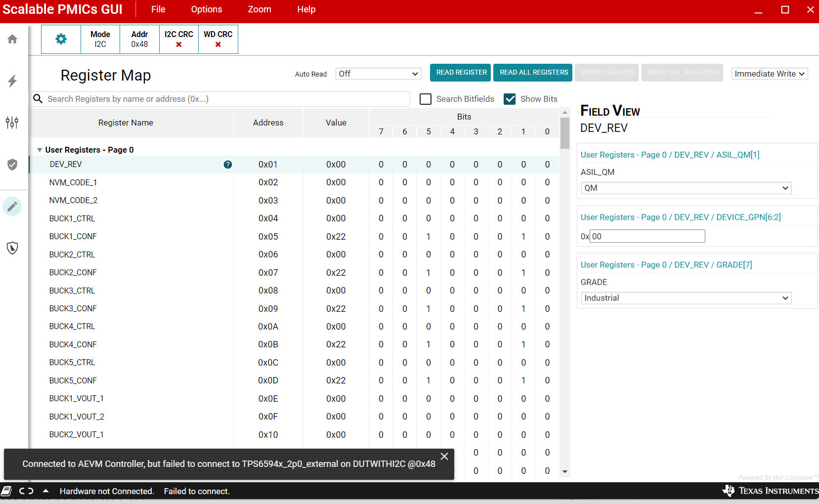Toggle bit 5 of BUCK1_CONF
Screen dimensions: 819x504
coord(429,237)
